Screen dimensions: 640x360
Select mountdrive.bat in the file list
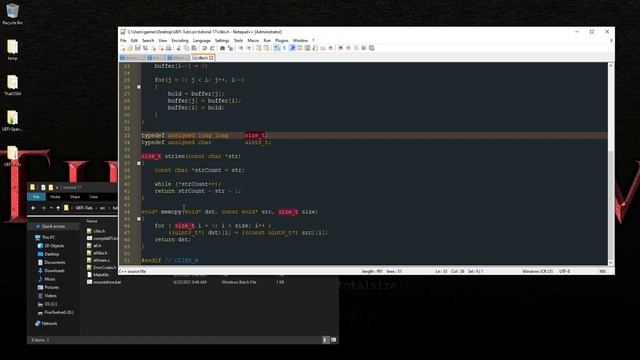click(107, 282)
